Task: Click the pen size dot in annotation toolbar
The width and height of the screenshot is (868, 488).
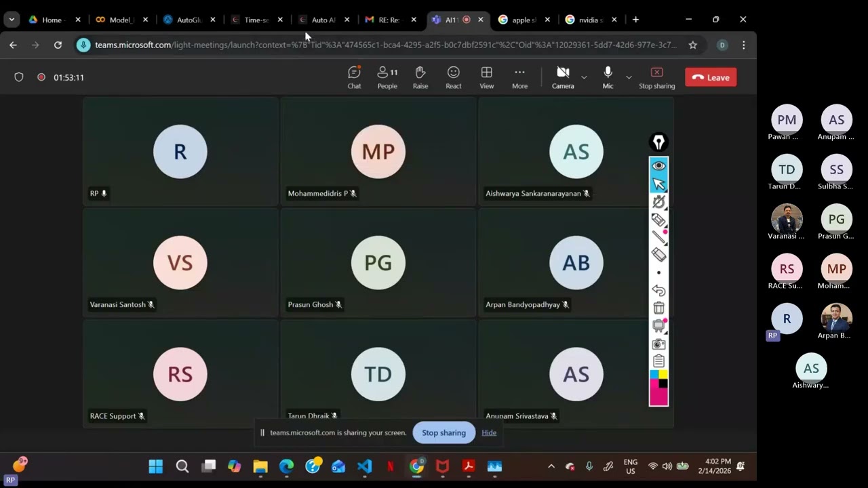Action: pos(658,272)
